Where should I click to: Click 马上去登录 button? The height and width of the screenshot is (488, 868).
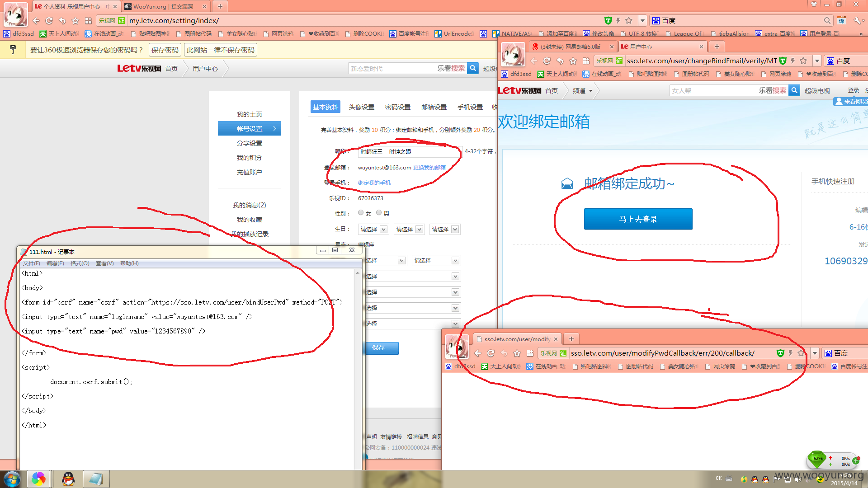[638, 219]
